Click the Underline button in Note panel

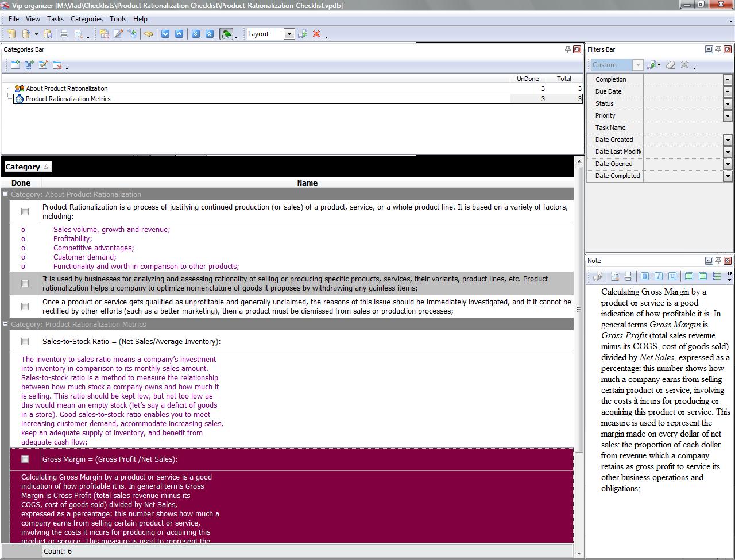pos(672,277)
